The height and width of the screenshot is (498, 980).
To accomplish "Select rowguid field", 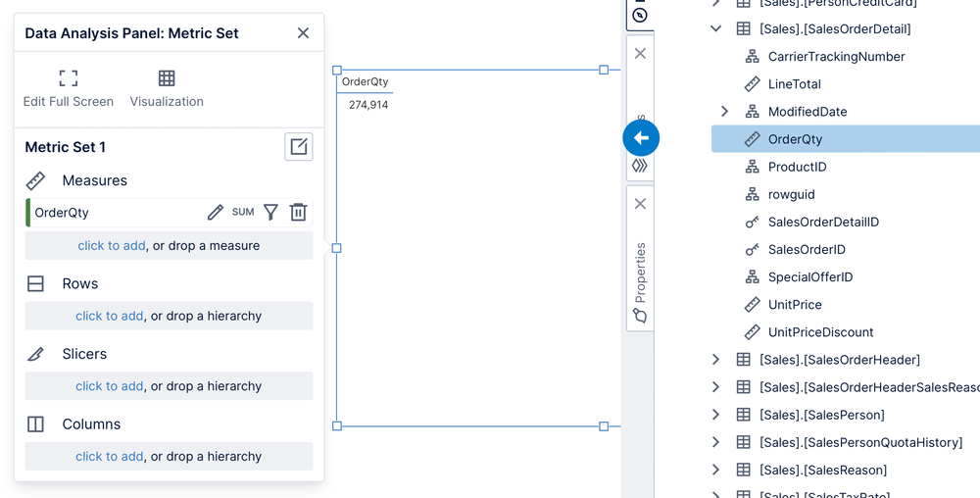I will (x=791, y=194).
